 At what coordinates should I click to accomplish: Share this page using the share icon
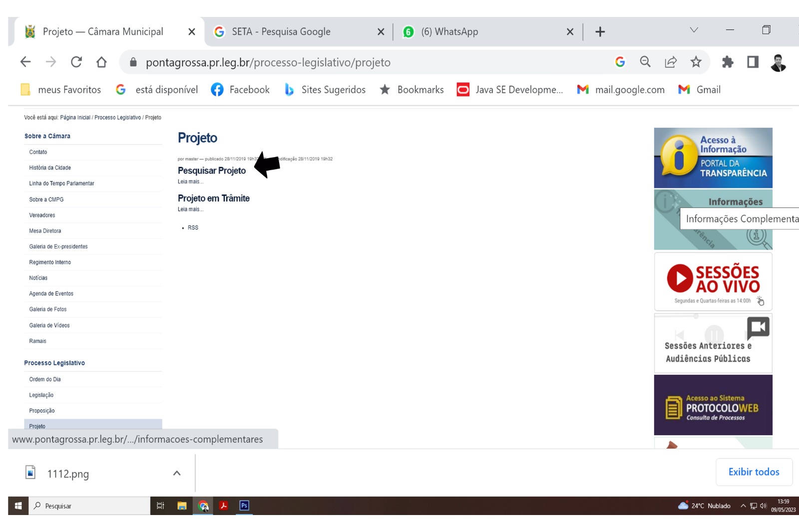point(670,62)
